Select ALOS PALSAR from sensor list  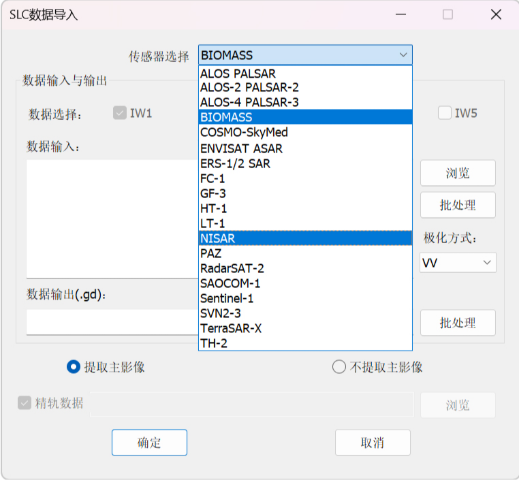[305, 73]
